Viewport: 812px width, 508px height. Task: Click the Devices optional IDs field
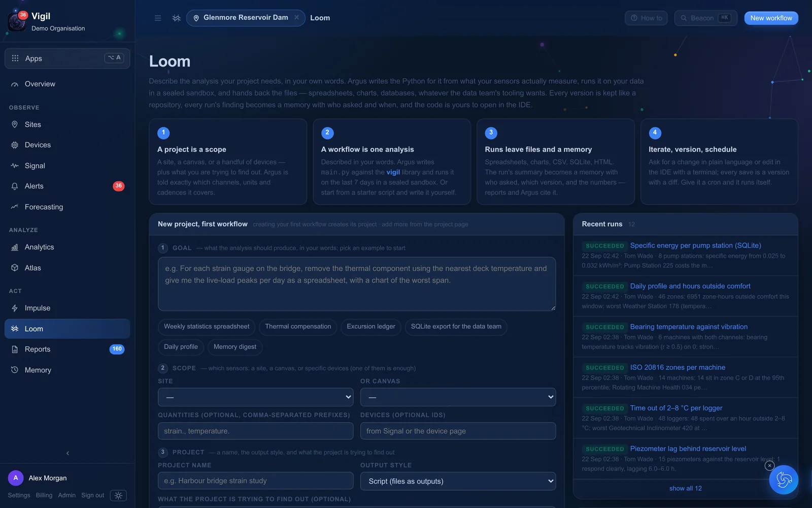(x=458, y=431)
